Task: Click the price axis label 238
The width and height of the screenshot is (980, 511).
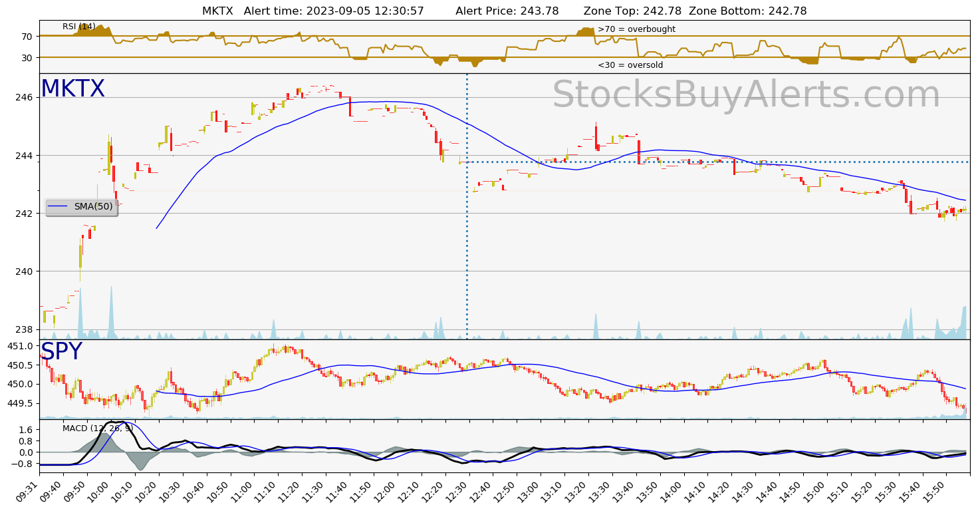Action: tap(25, 329)
